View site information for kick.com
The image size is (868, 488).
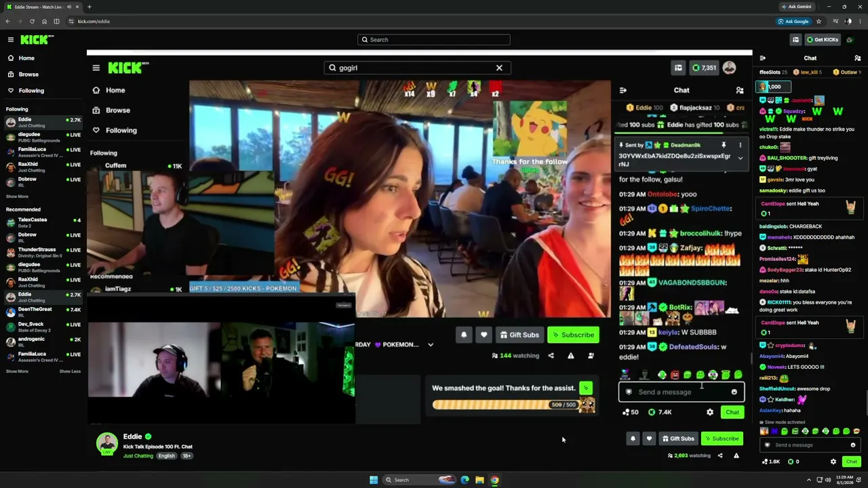[x=71, y=21]
